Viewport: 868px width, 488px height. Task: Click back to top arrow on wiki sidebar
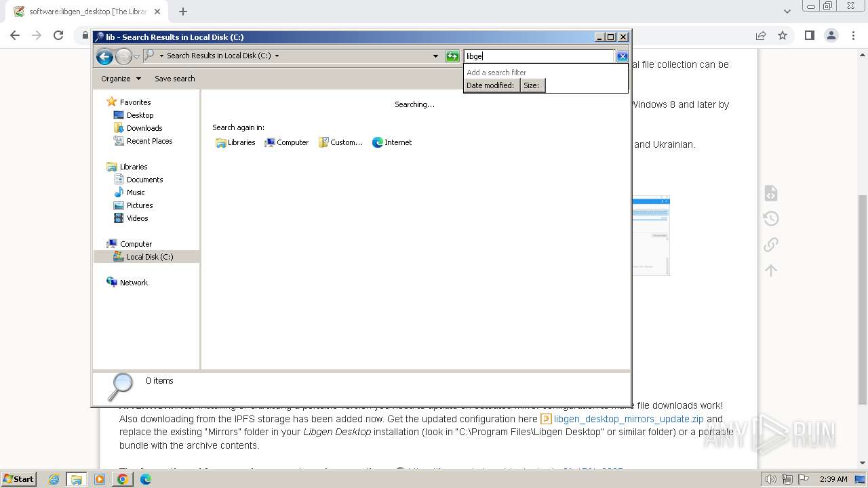pyautogui.click(x=771, y=270)
